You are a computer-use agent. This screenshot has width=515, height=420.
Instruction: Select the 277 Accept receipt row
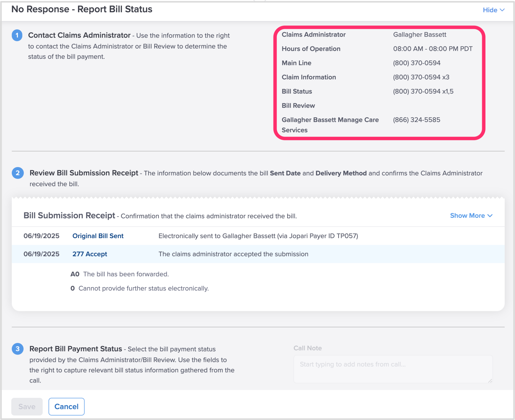[258, 254]
